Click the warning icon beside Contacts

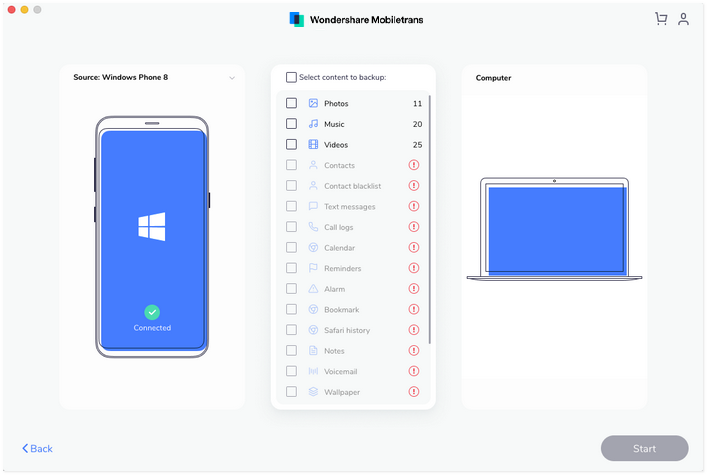click(x=413, y=165)
